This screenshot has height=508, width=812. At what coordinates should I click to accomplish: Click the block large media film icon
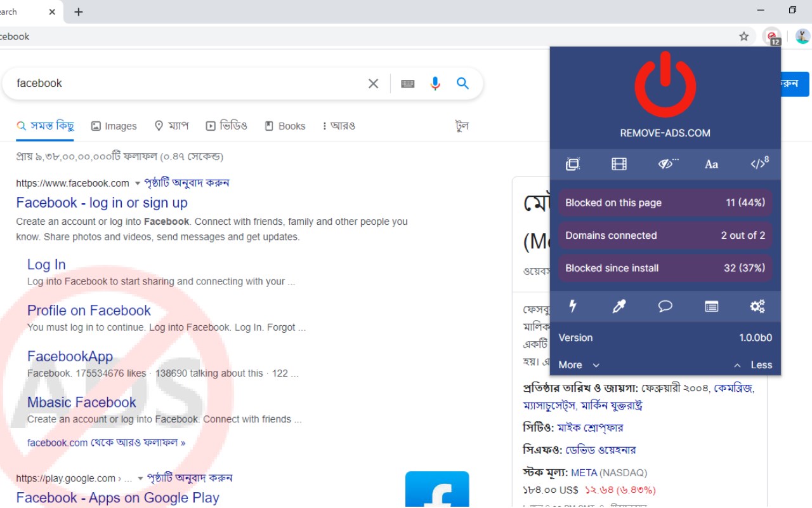[619, 164]
